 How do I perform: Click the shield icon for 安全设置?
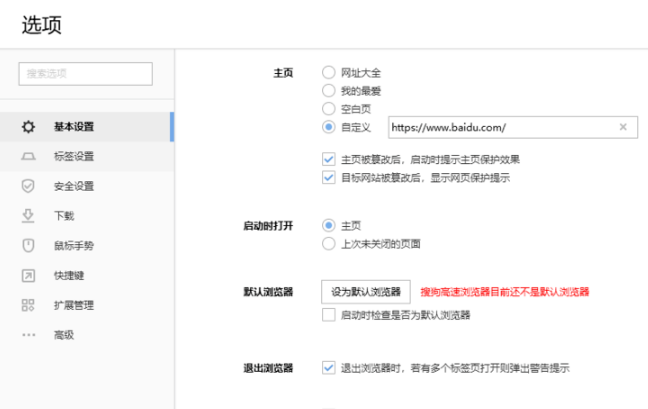coord(29,186)
